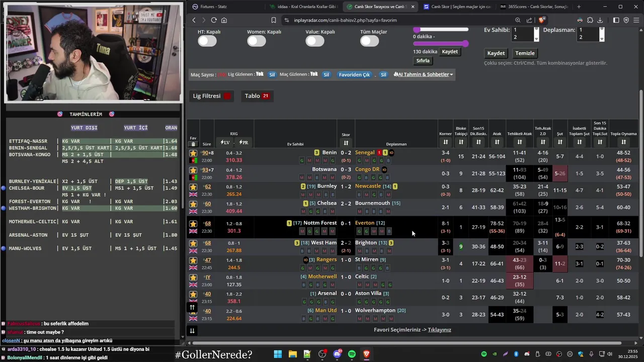Click favorite star for Motherwell - Celtic
644x362 pixels.
pyautogui.click(x=193, y=278)
